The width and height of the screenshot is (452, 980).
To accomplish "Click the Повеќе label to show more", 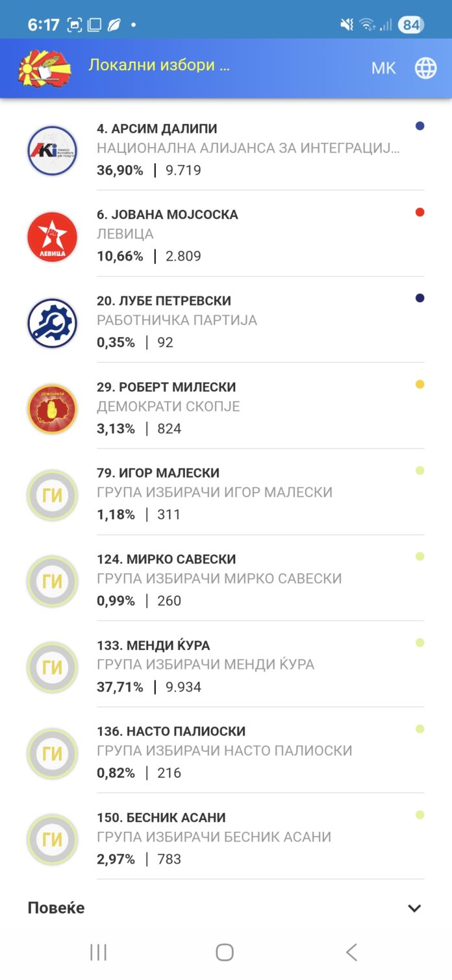I will [x=56, y=908].
